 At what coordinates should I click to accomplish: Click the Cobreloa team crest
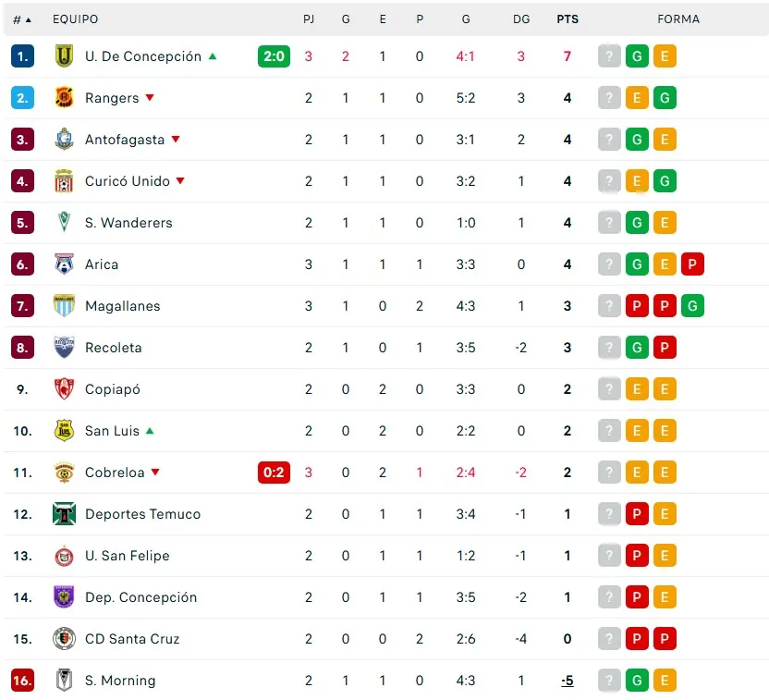click(x=64, y=473)
